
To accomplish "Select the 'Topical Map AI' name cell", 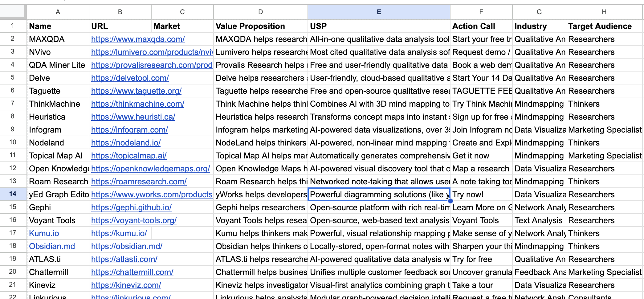I will (x=58, y=156).
